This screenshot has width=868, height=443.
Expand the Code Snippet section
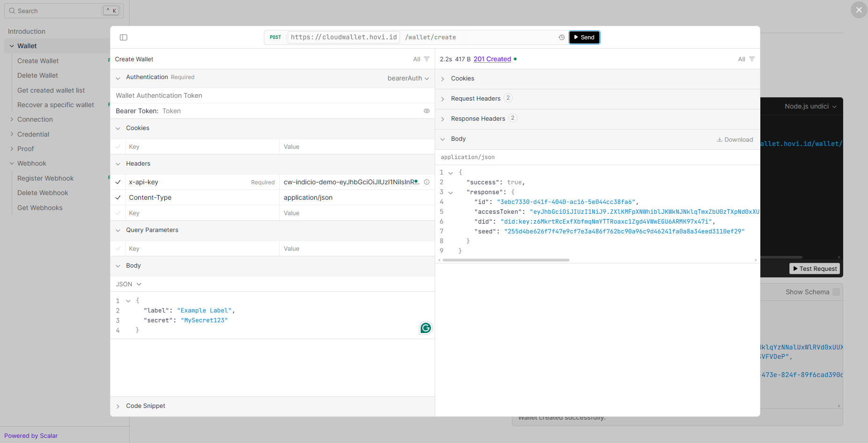tap(145, 406)
